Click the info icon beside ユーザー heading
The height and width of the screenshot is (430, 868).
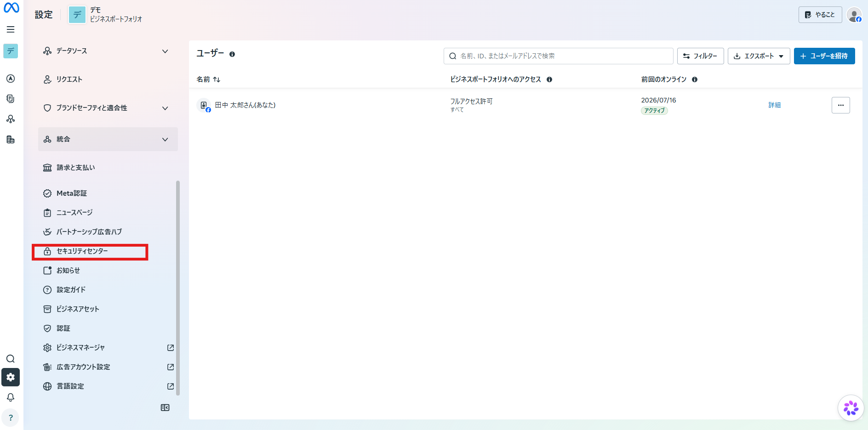click(x=232, y=54)
